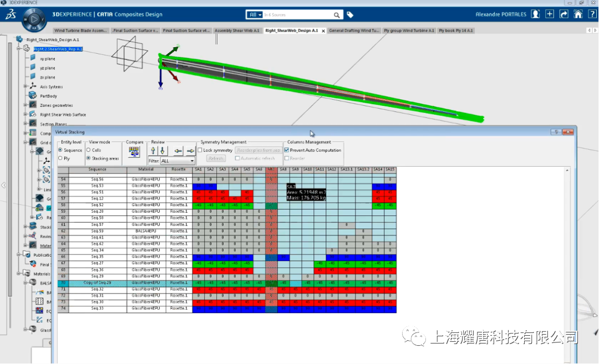Select the zx plane icon in tree
The width and height of the screenshot is (599, 364).
[x=33, y=76]
